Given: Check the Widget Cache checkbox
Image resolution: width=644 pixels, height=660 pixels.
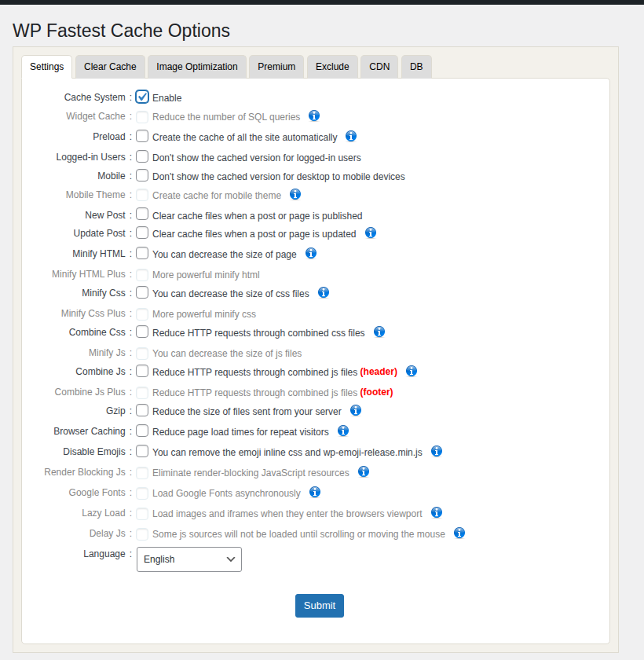Looking at the screenshot, I should point(142,117).
